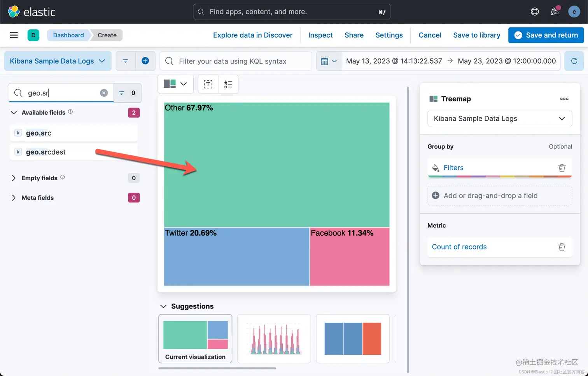Click the suggestions horizontal scrollbar

pyautogui.click(x=217, y=368)
